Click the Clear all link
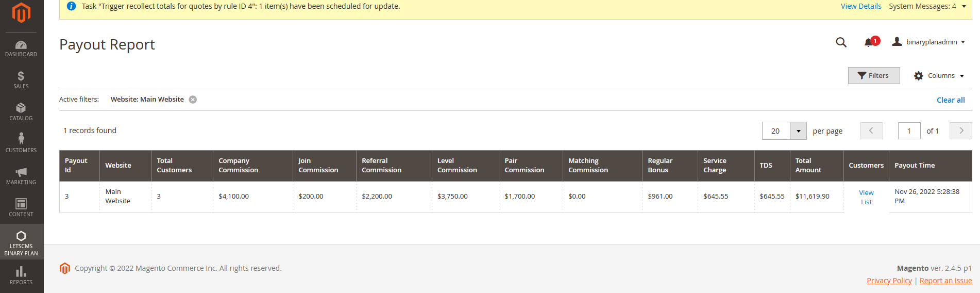This screenshot has height=293, width=980. (x=950, y=100)
